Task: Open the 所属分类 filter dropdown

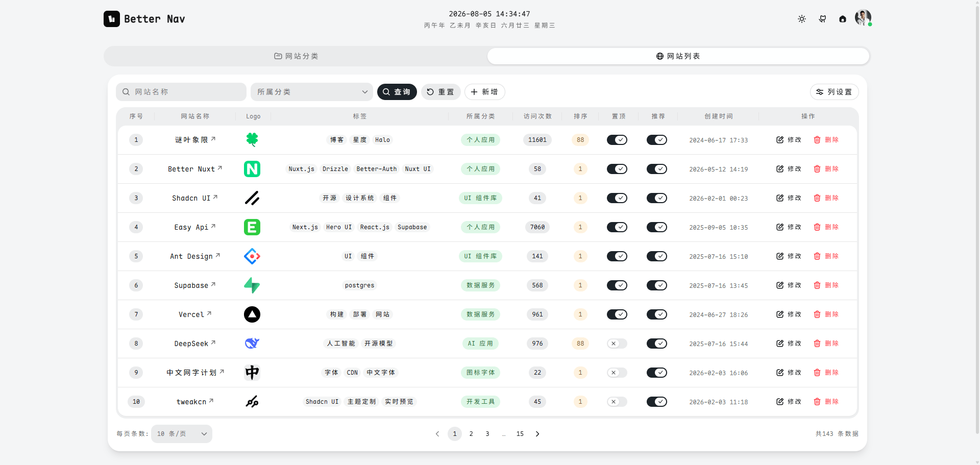Action: click(x=312, y=92)
